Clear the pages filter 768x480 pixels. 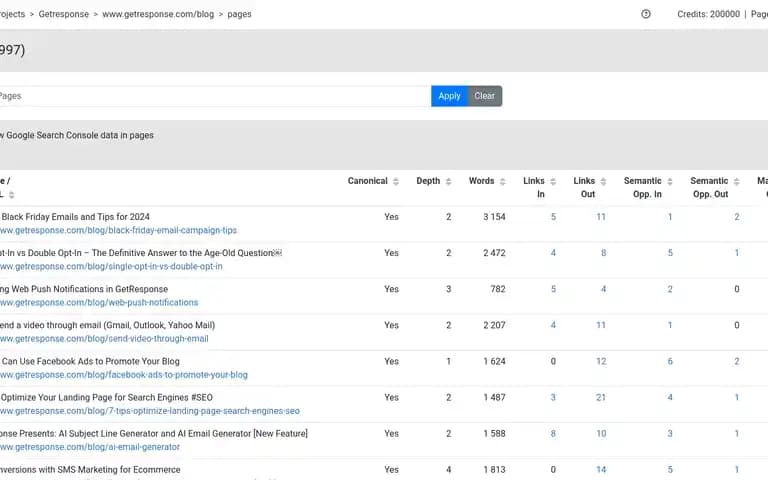[484, 96]
